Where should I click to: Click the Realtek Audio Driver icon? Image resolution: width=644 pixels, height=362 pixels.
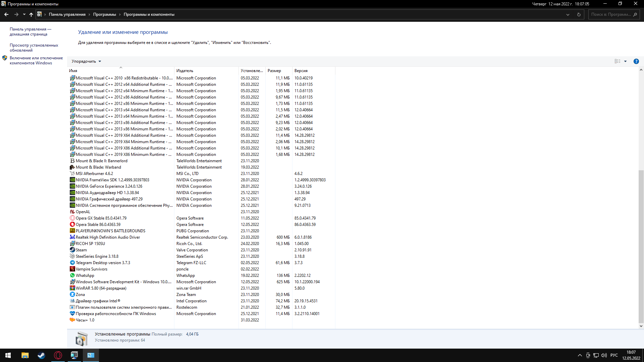click(72, 237)
